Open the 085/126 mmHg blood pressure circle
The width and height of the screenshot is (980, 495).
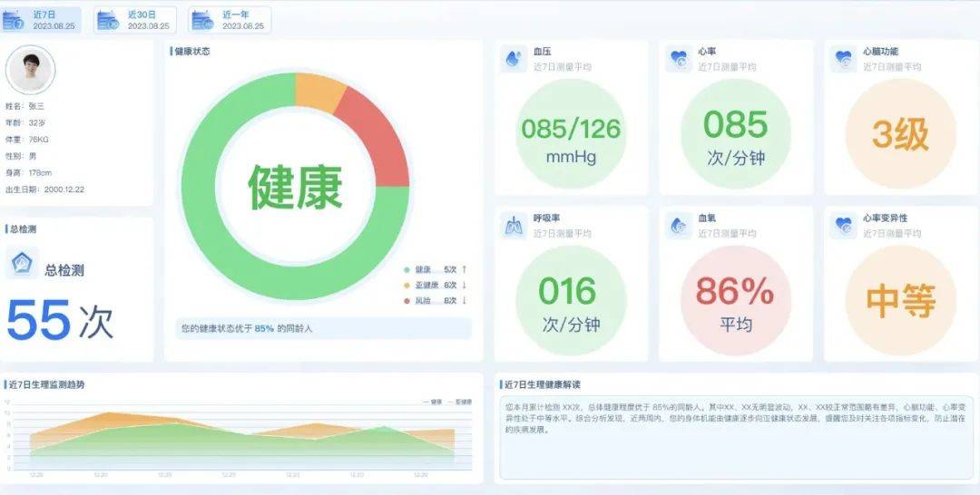click(x=571, y=133)
